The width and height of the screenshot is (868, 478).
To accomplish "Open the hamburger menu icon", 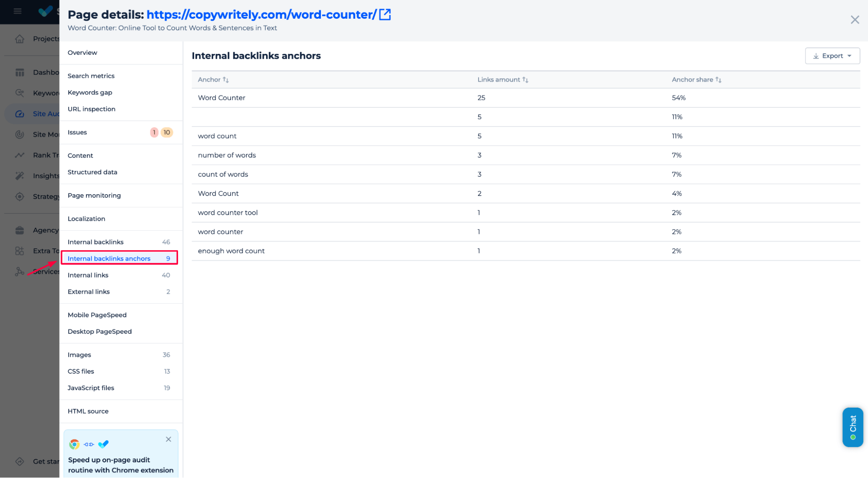I will (17, 11).
